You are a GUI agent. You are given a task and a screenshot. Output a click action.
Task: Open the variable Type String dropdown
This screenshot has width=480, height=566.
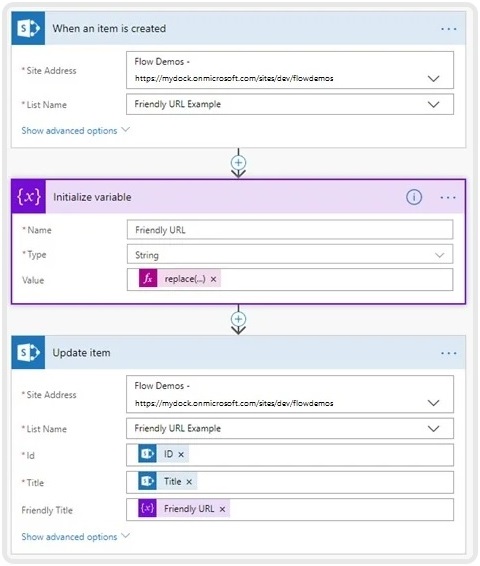tap(290, 254)
